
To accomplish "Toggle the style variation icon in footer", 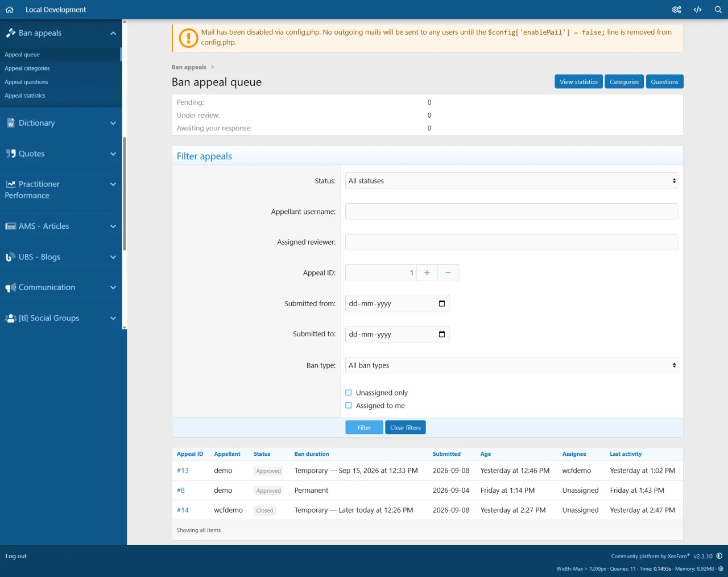I will click(x=719, y=556).
